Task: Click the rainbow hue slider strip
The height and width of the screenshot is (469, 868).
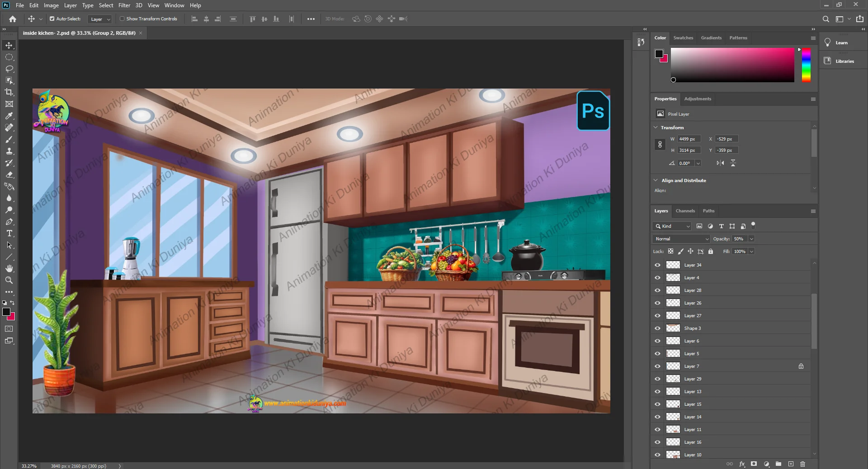Action: [806, 65]
